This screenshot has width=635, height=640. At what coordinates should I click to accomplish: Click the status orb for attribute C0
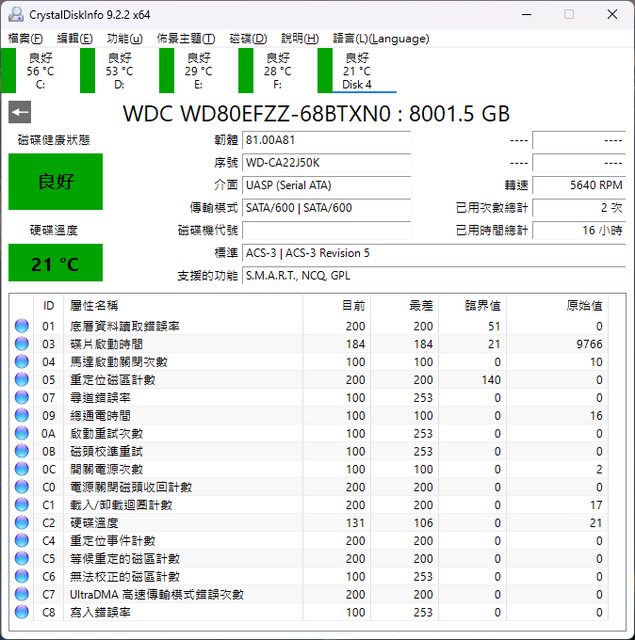pyautogui.click(x=22, y=487)
